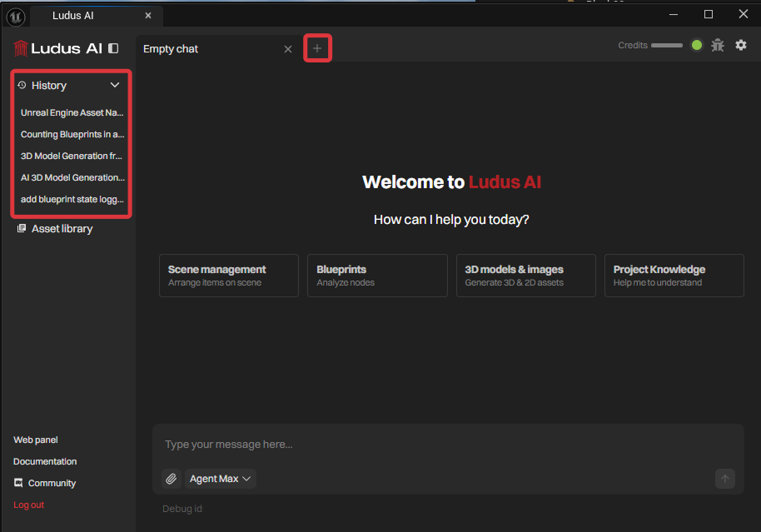Open the 3D Model Generation fr... chat
Image resolution: width=761 pixels, height=532 pixels.
pos(72,156)
